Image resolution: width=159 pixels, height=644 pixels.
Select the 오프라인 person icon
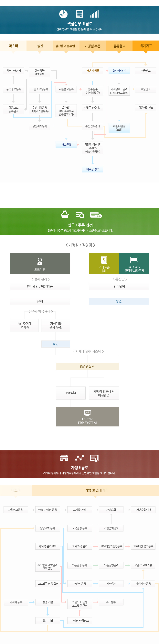pyautogui.click(x=40, y=261)
